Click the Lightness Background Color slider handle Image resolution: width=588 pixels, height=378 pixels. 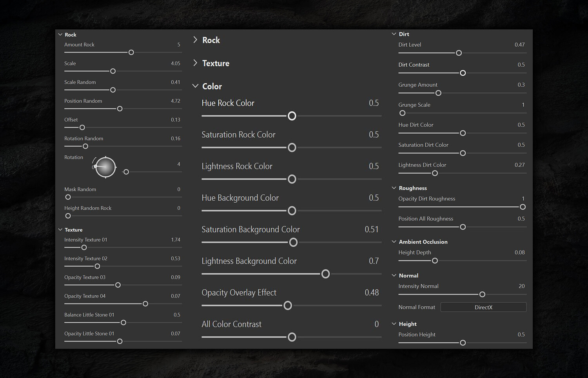[x=326, y=274]
